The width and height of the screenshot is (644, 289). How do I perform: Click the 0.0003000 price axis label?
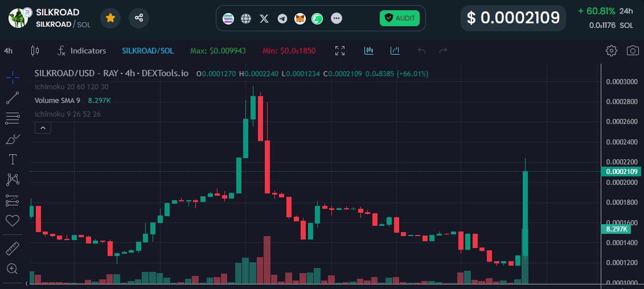[x=622, y=81]
